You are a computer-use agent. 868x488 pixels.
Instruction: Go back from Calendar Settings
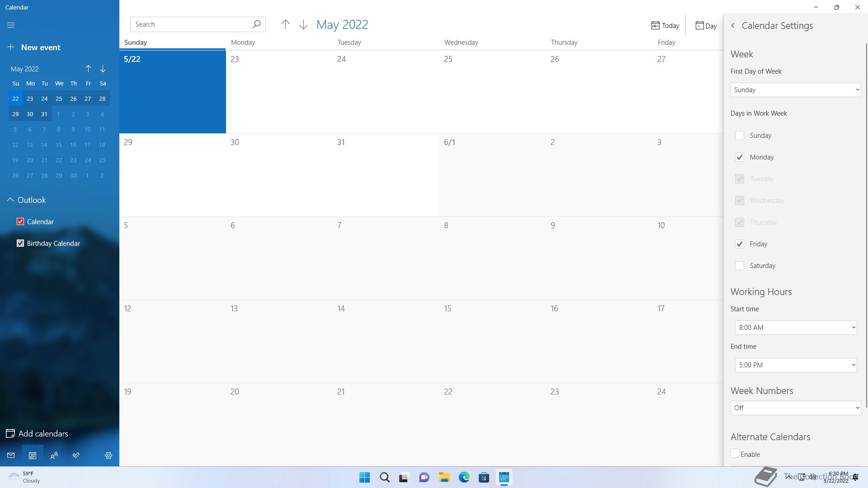coord(733,26)
